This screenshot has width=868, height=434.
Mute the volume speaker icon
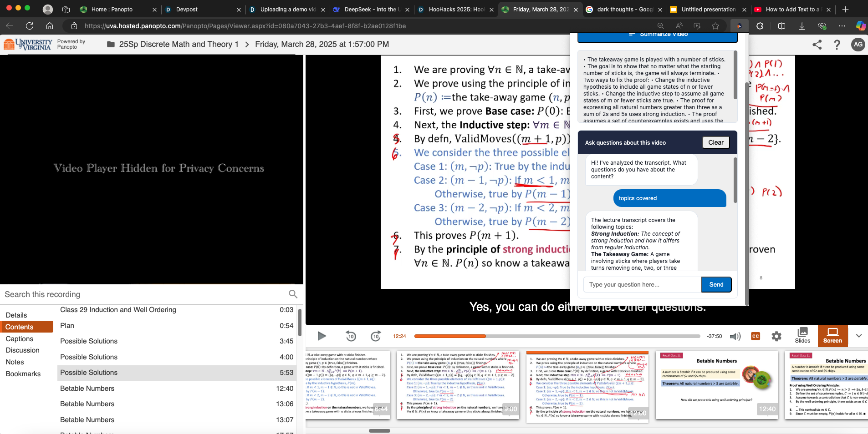[x=735, y=336]
